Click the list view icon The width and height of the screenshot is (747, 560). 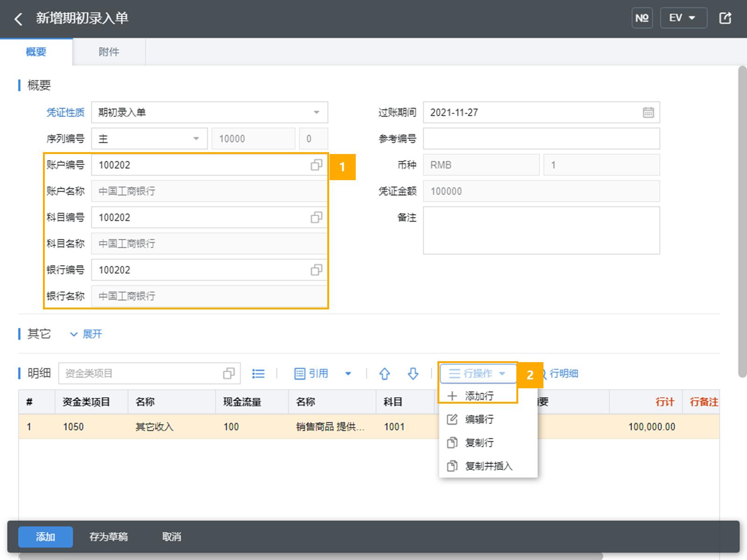coord(258,373)
